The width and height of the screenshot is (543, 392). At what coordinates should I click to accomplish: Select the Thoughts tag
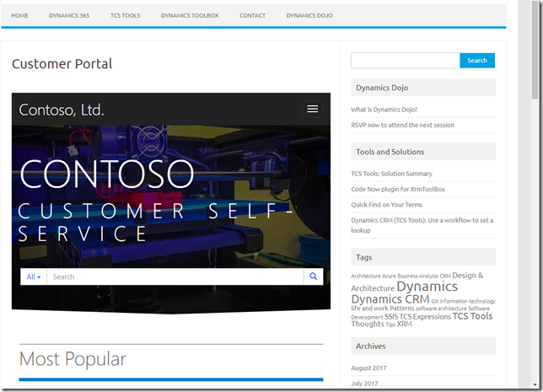368,324
